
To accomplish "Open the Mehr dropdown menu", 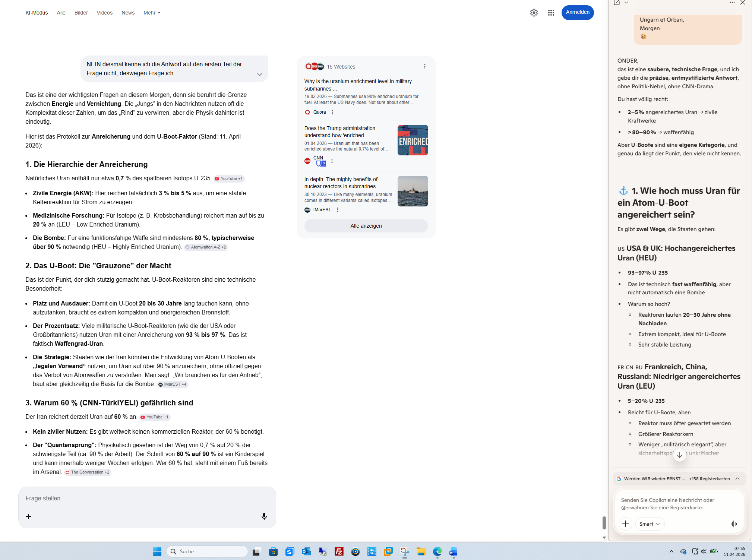I will pyautogui.click(x=152, y=13).
